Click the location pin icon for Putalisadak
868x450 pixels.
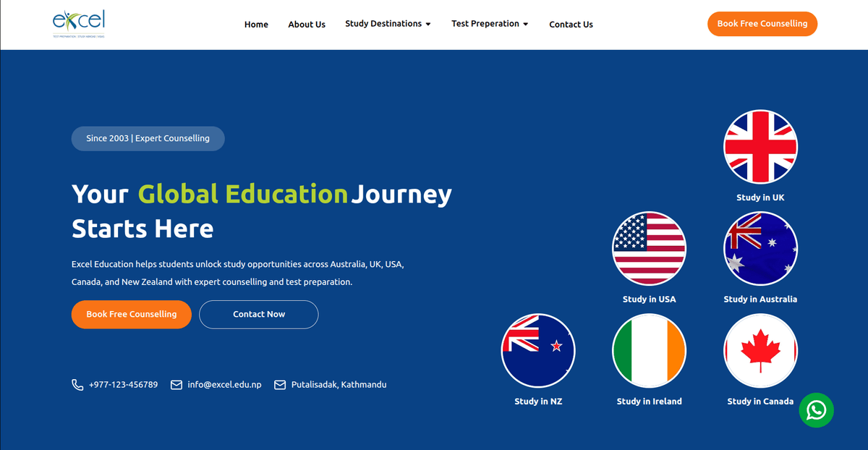pos(280,384)
